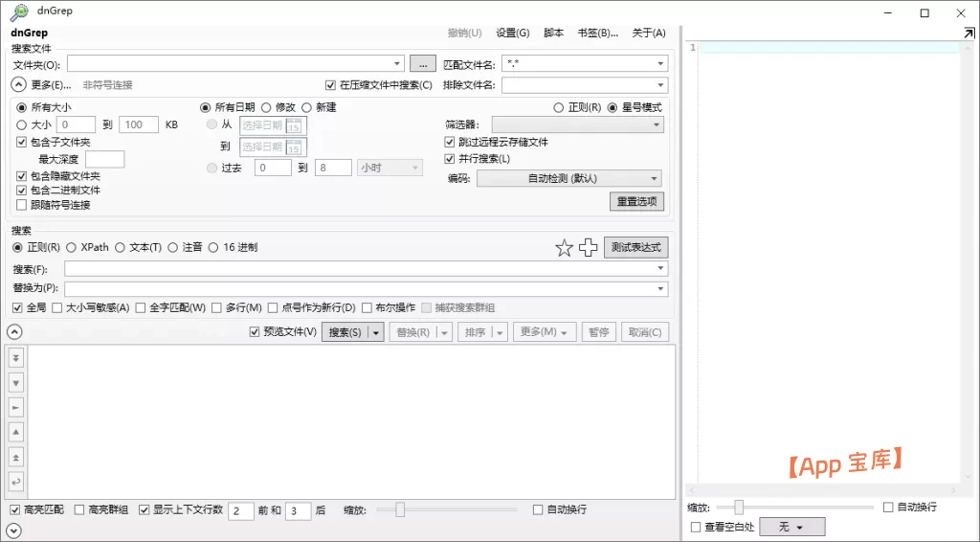Choose 正则(R) file pattern mode radio

pyautogui.click(x=559, y=107)
